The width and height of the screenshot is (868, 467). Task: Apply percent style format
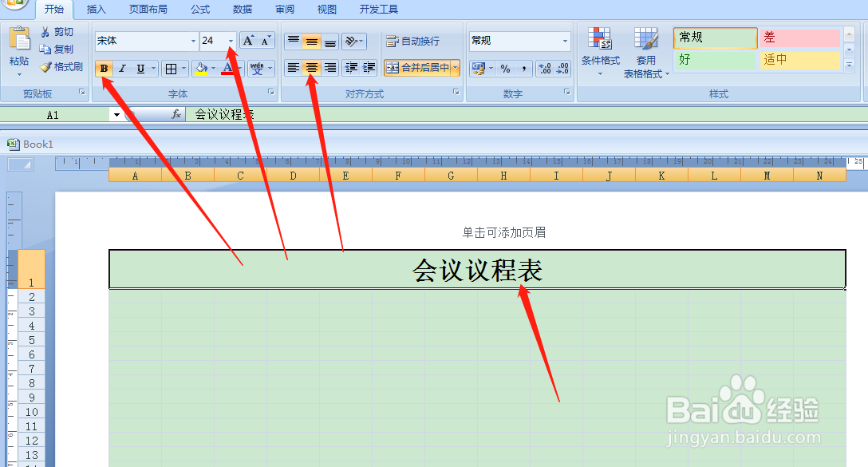pyautogui.click(x=506, y=69)
